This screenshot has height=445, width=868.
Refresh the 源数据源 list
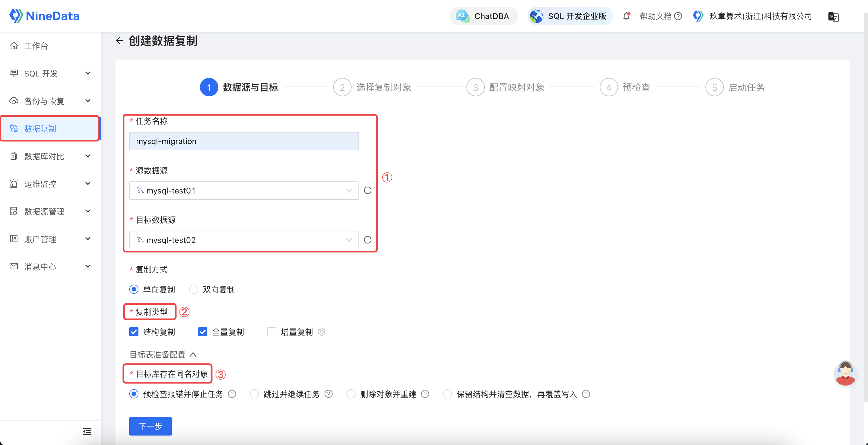pos(368,191)
